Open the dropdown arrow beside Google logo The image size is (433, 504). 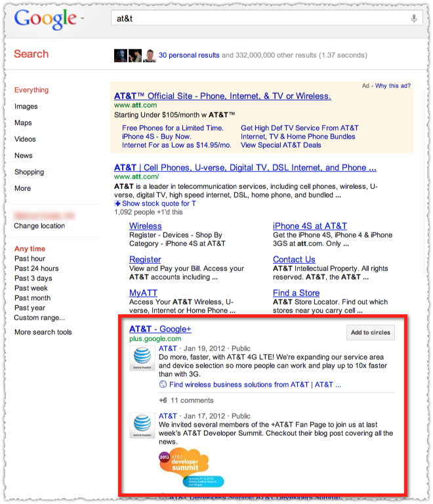pos(82,19)
